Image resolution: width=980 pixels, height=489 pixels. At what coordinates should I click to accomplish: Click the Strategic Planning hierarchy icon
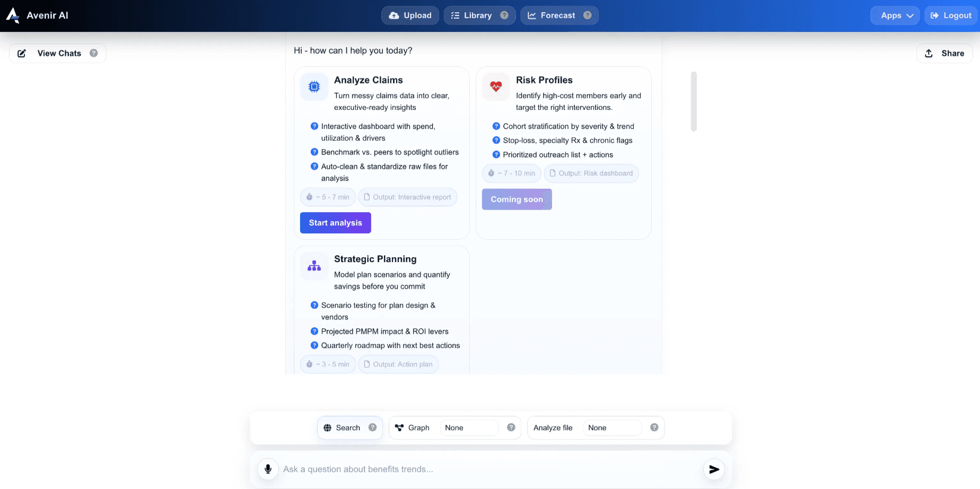tap(314, 266)
